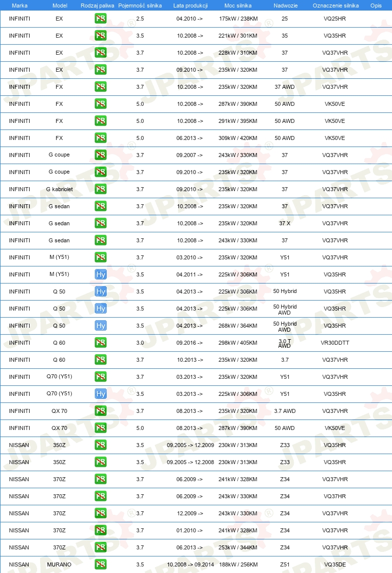Click '3.0' engine capacity cell
Image resolution: width=392 pixels, height=573 pixels.
(x=140, y=342)
